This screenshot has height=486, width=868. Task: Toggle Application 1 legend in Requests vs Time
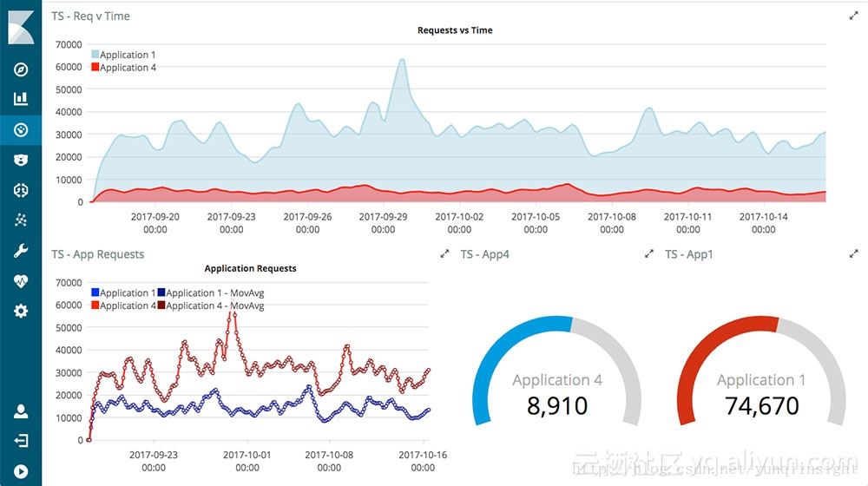[123, 55]
